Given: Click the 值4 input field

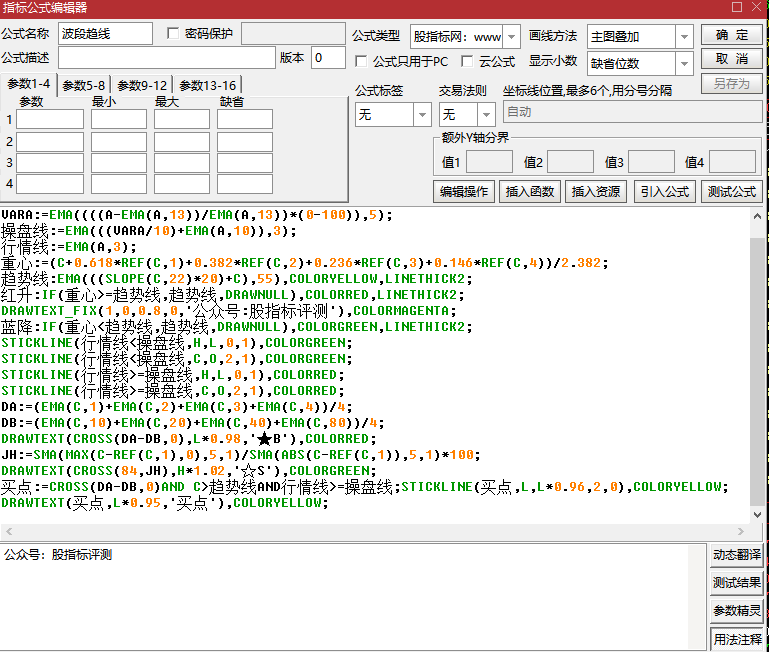Looking at the screenshot, I should click(732, 162).
